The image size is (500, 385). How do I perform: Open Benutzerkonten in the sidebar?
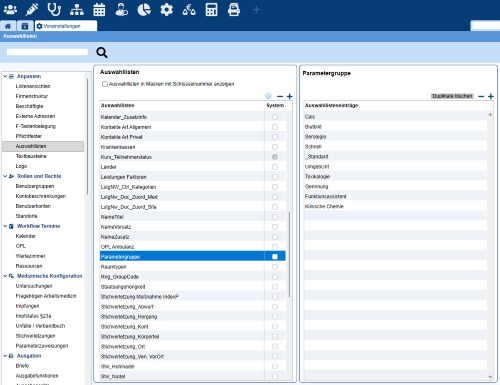(33, 206)
